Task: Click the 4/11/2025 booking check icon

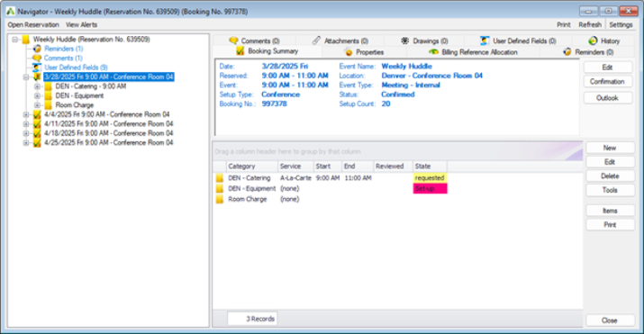Action: [37, 124]
